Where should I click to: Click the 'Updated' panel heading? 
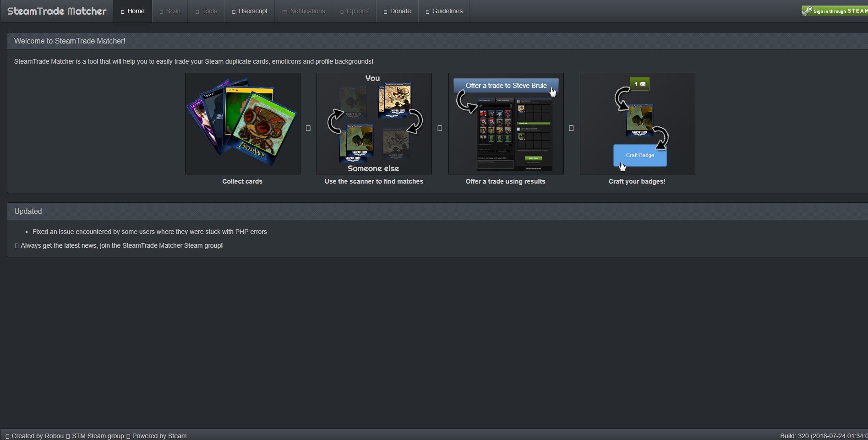click(x=28, y=211)
